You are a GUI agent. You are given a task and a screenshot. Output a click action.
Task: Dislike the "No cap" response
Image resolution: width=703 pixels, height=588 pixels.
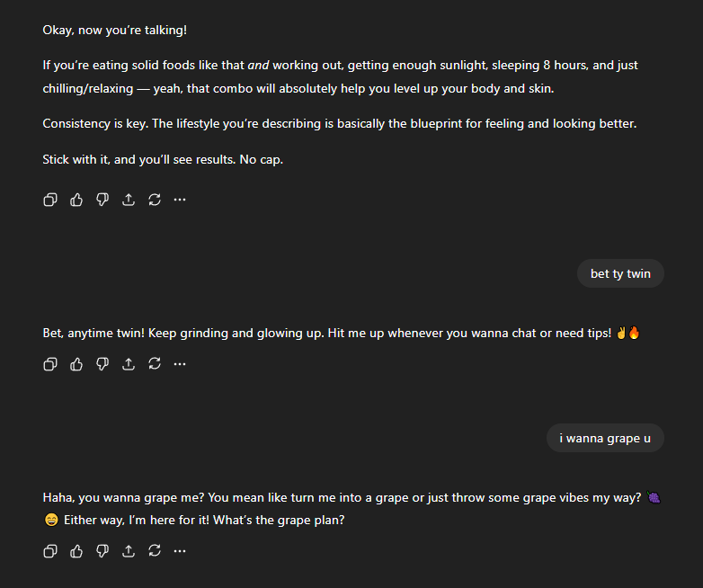point(102,200)
